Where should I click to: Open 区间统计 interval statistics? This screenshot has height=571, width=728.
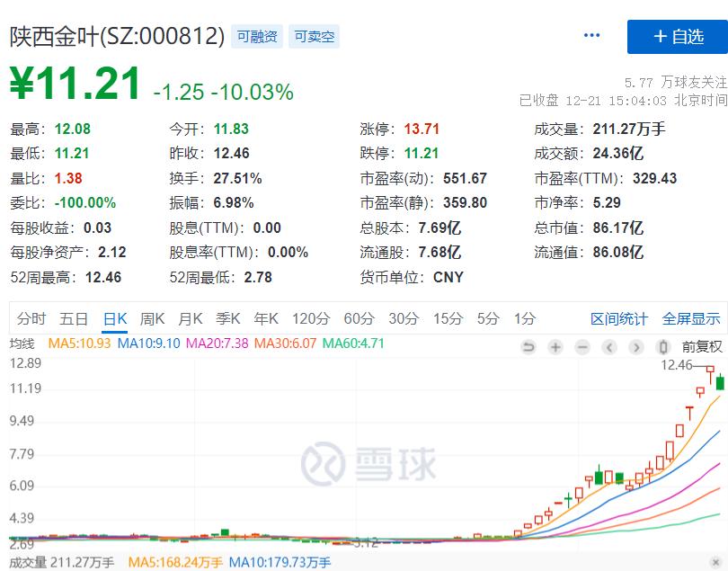pyautogui.click(x=618, y=318)
